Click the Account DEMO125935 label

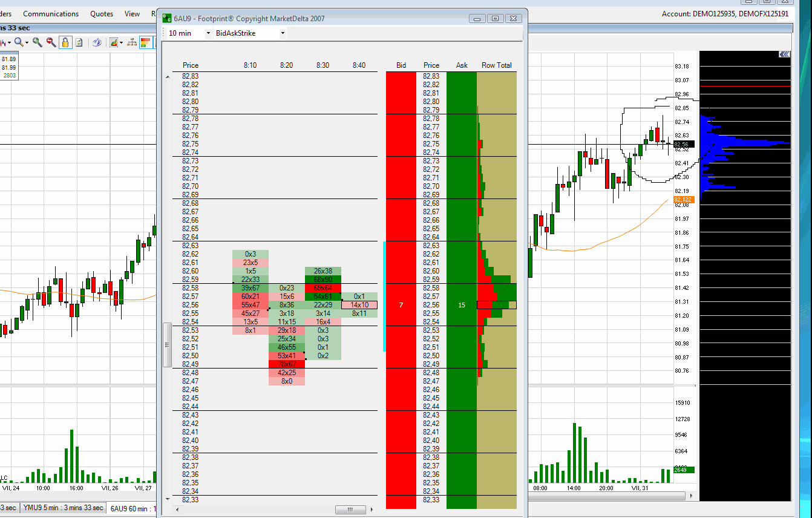(x=725, y=13)
